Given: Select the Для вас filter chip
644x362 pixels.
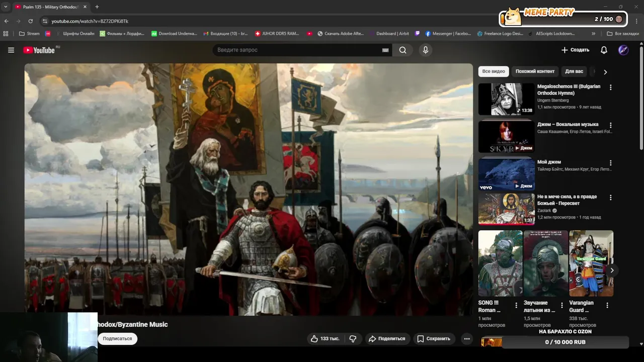Looking at the screenshot, I should click(574, 71).
